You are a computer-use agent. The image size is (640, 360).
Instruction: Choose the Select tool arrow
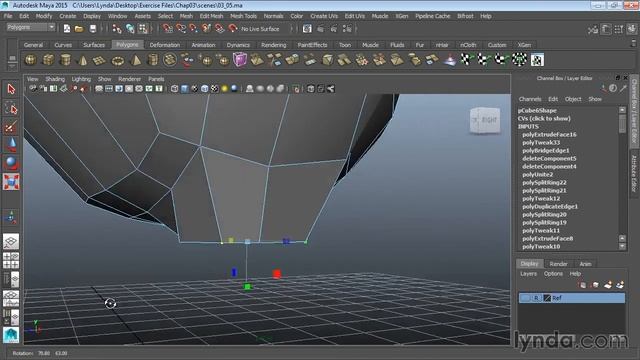(x=11, y=89)
